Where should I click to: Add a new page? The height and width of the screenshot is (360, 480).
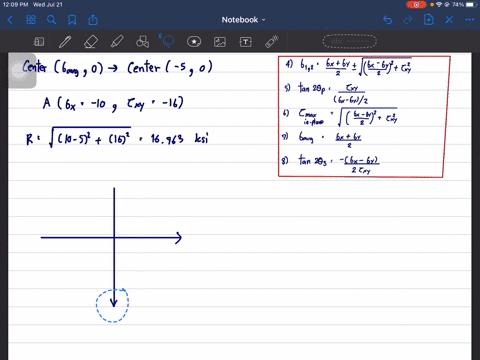[x=429, y=20]
